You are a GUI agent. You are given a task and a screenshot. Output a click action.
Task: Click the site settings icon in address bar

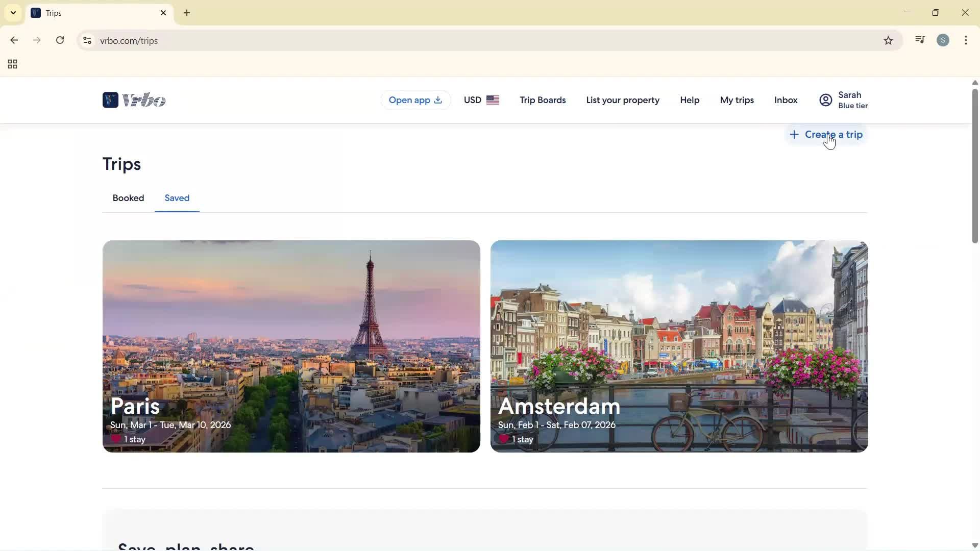(x=87, y=40)
